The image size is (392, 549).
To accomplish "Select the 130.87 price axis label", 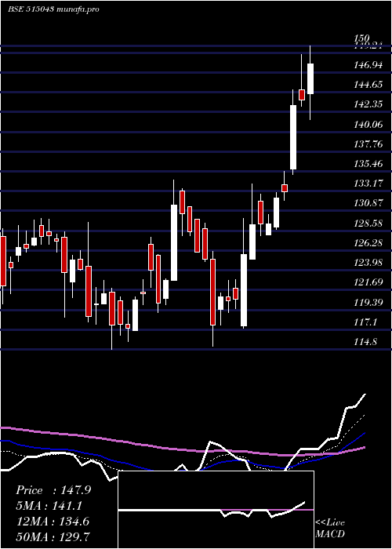I will [x=368, y=202].
